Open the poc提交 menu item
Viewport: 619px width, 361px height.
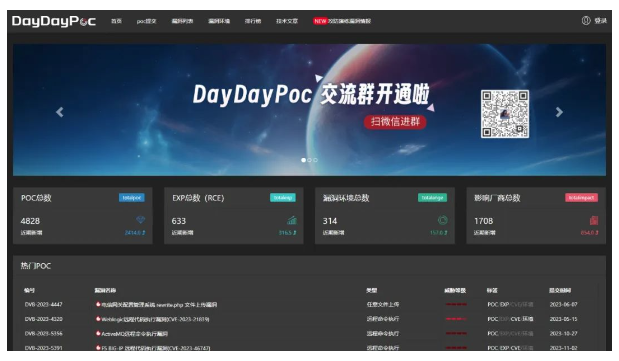pyautogui.click(x=146, y=21)
